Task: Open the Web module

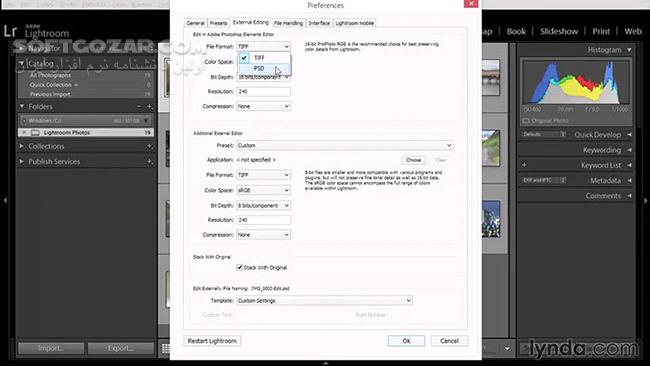Action: 633,32
